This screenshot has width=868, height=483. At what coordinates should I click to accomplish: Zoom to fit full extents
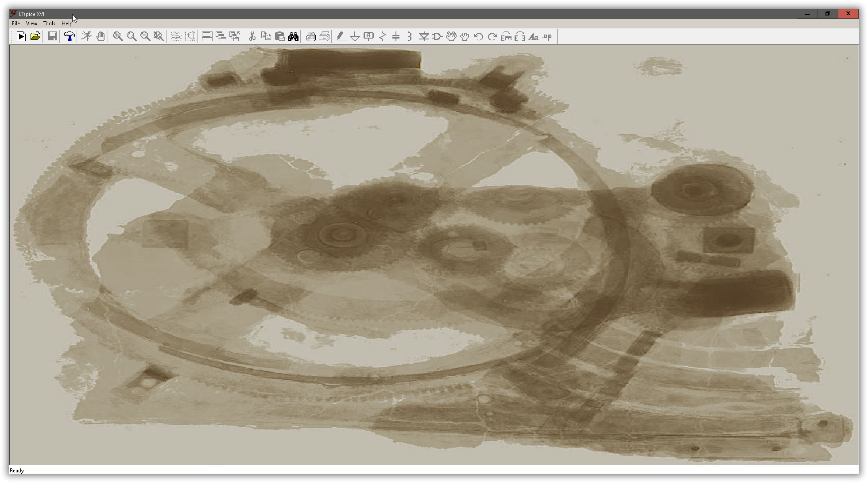159,36
